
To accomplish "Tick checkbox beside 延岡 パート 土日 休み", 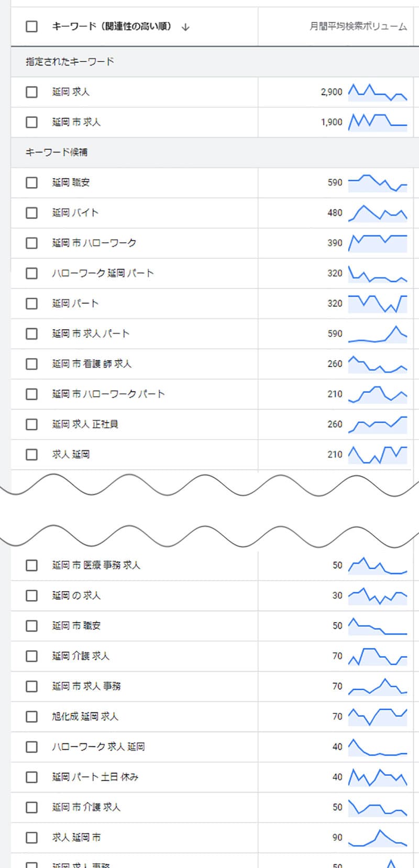I will click(x=32, y=777).
